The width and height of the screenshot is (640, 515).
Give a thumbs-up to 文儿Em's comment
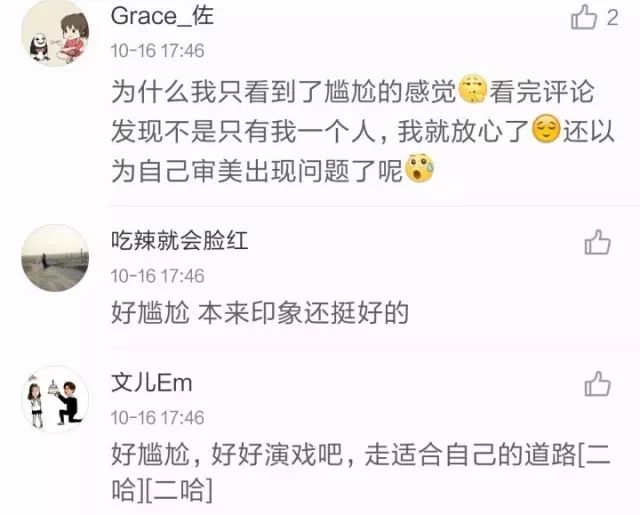(598, 384)
